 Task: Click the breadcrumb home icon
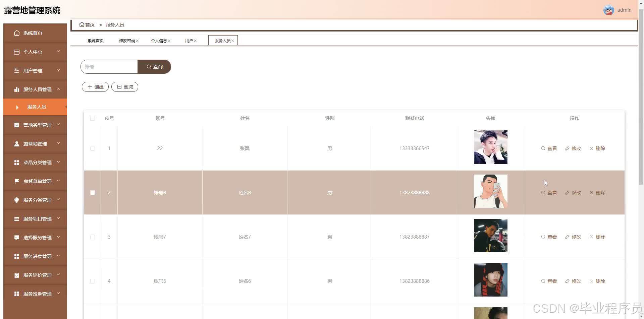point(82,24)
